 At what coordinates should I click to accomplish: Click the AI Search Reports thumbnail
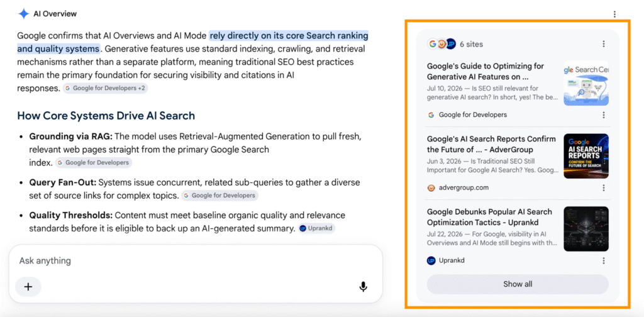click(586, 156)
